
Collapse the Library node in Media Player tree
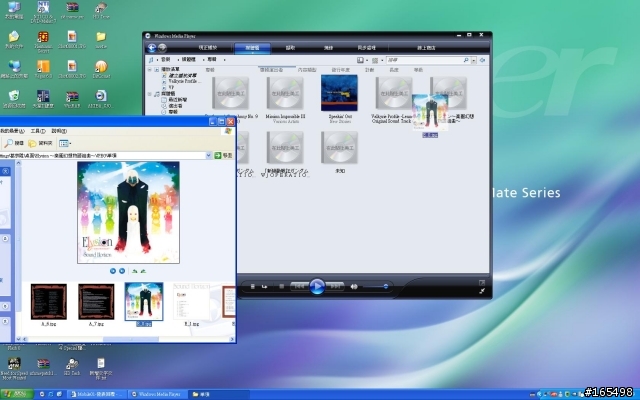[x=150, y=94]
